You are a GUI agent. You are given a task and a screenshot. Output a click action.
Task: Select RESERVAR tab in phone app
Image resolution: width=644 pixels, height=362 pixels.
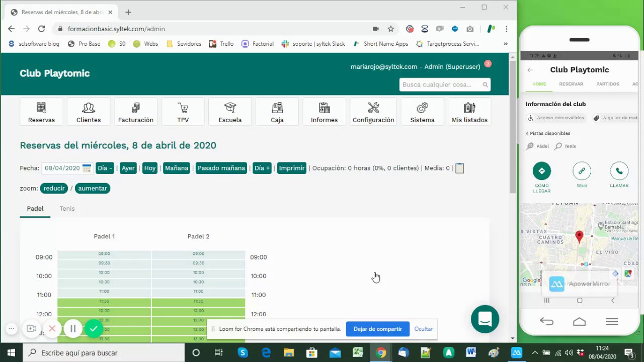[x=571, y=84]
